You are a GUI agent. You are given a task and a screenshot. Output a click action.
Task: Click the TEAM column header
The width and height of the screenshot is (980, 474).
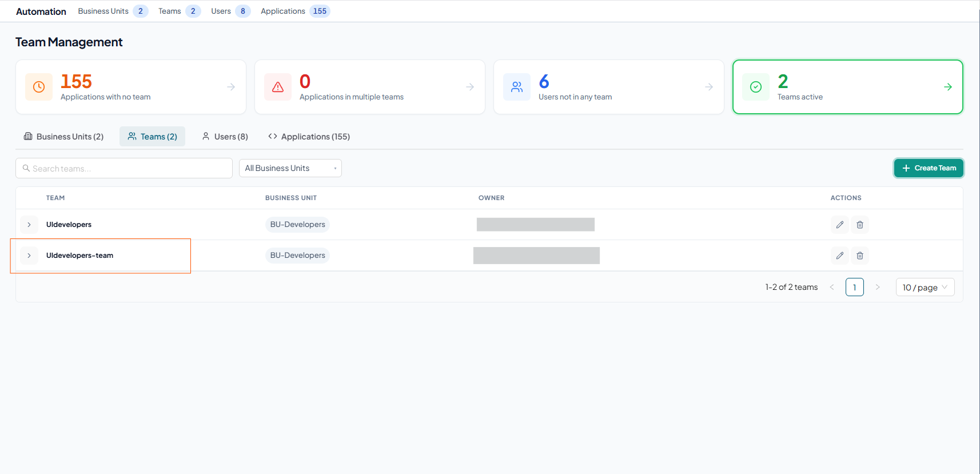pyautogui.click(x=55, y=198)
